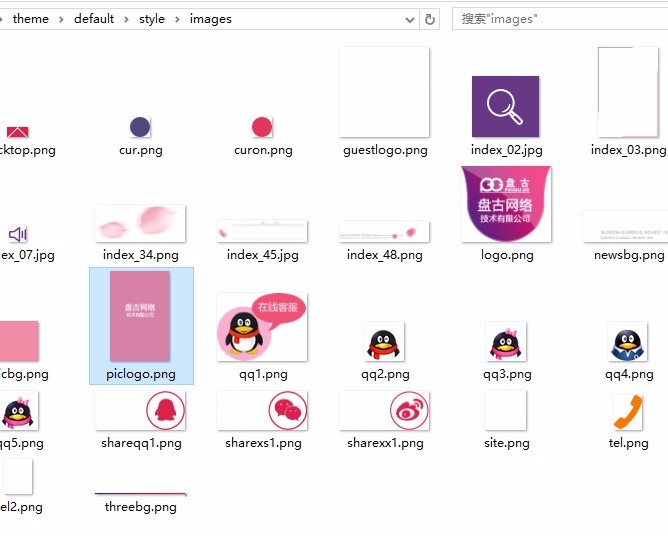The width and height of the screenshot is (668, 536).
Task: Select the index_34.png petals thumbnail
Action: point(140,224)
